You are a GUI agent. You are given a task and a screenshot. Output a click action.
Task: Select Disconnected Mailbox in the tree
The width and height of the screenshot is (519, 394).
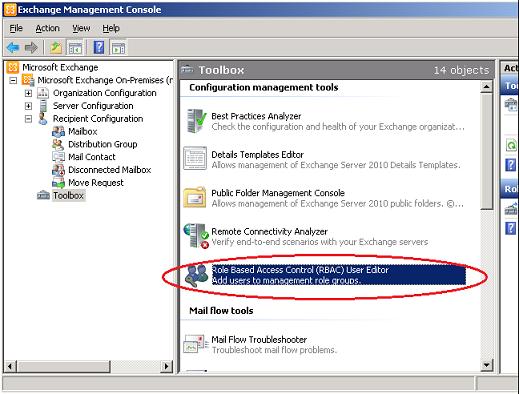110,170
